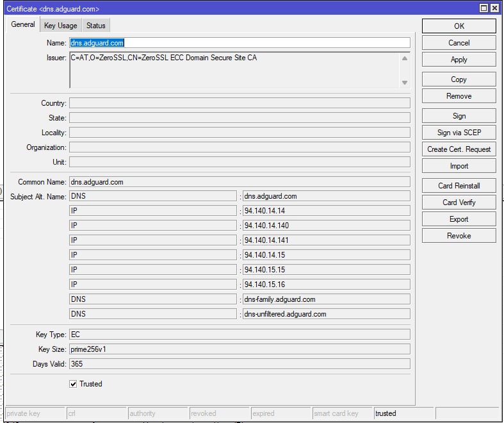Click the IP value 94.140.14.141
504x423 pixels.
point(326,240)
